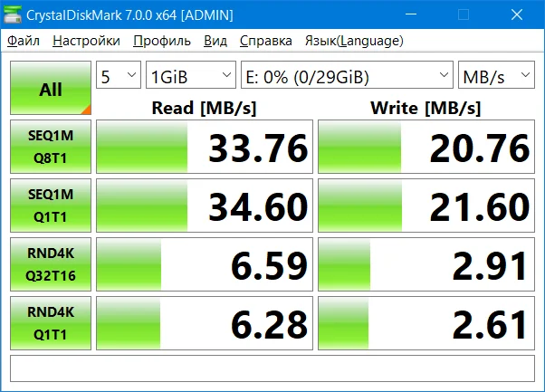This screenshot has width=545, height=392.
Task: Open the Вид menu
Action: click(215, 41)
